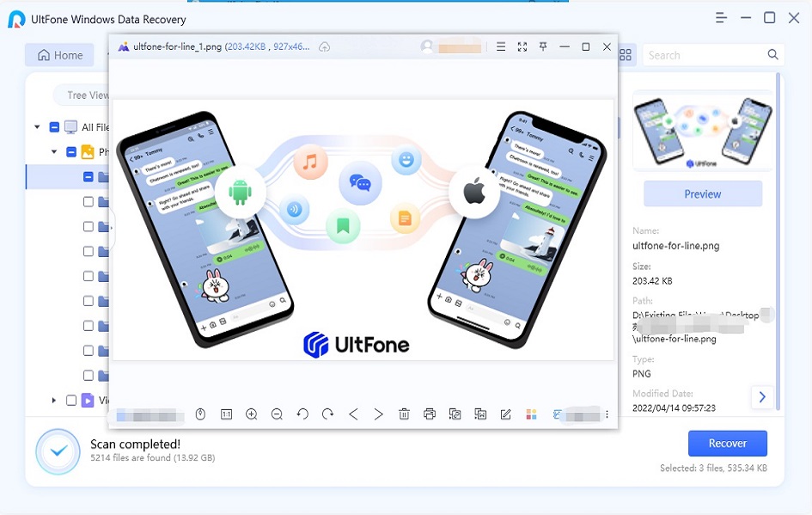Zoom out of the previewed image

(277, 414)
